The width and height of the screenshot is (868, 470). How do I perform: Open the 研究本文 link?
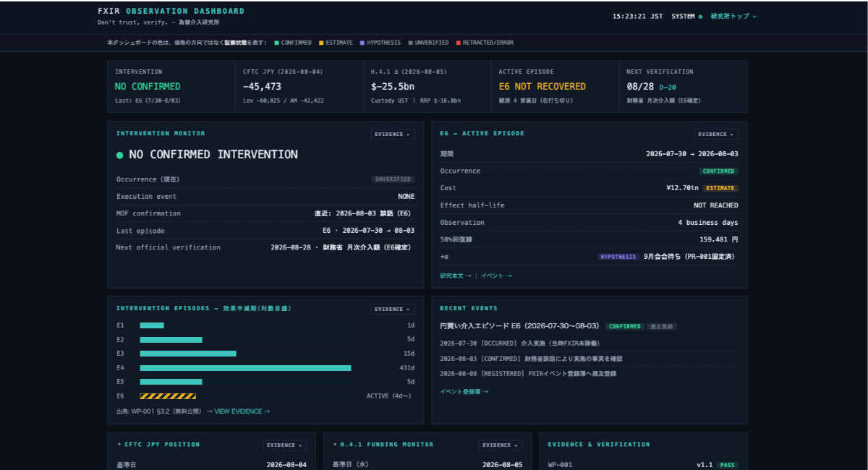click(x=456, y=275)
